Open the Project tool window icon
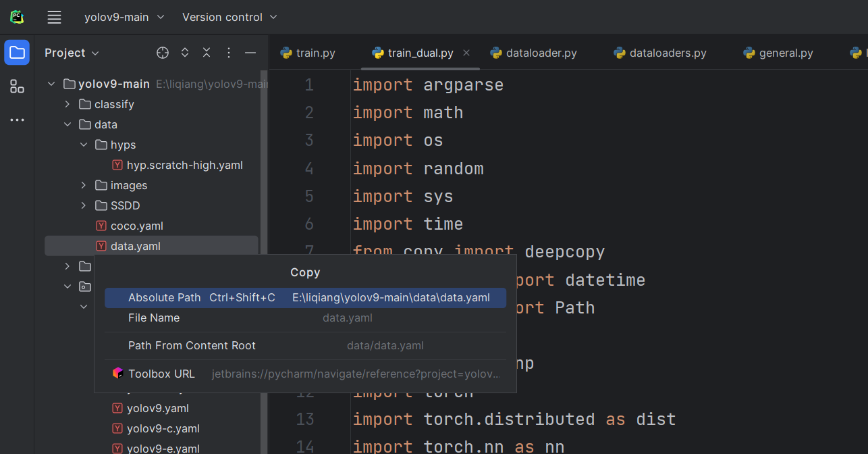This screenshot has height=454, width=868. (17, 53)
